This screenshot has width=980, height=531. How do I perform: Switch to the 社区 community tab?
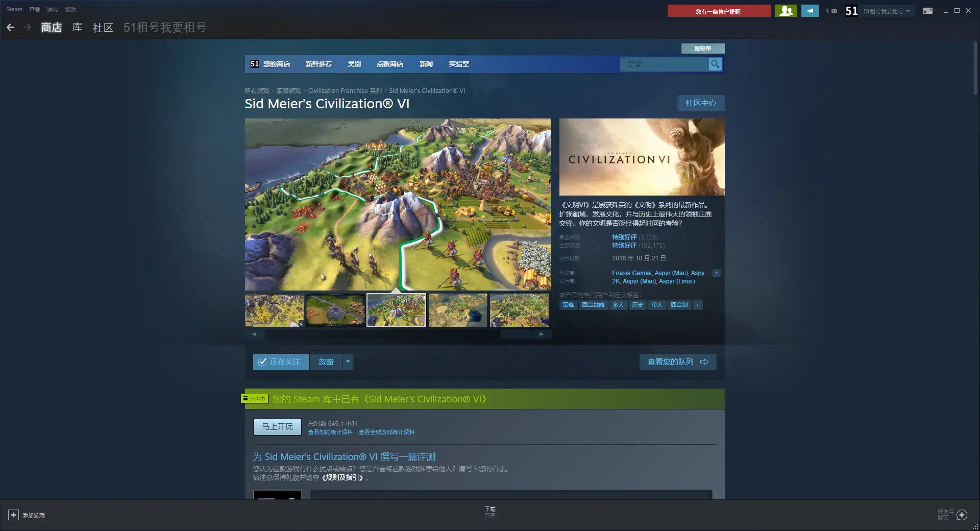[103, 28]
